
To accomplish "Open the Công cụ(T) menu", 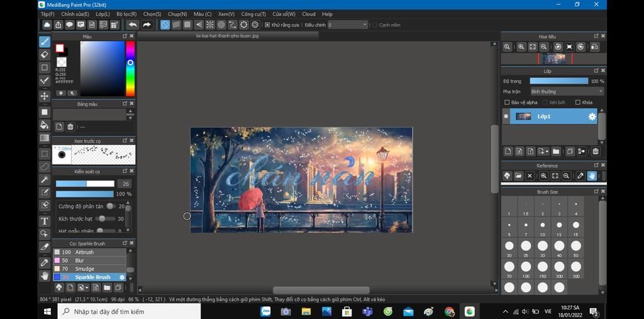I will point(253,14).
